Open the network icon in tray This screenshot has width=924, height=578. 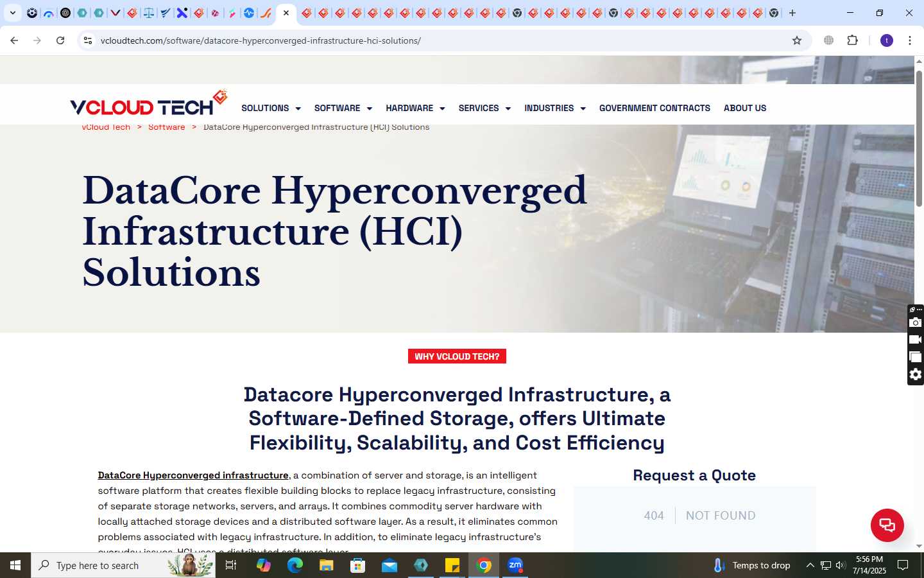point(826,565)
